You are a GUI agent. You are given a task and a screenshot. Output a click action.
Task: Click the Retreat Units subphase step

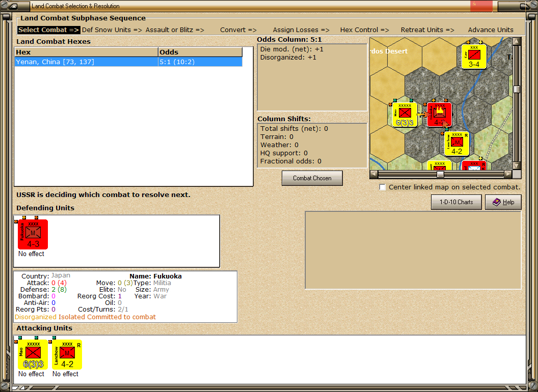tap(427, 30)
